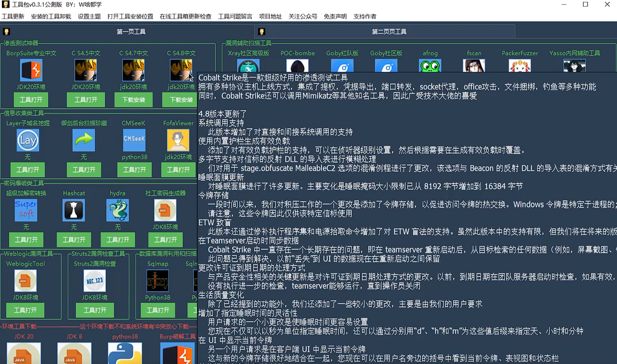Image resolution: width=617 pixels, height=364 pixels.
Task: Click 工具打开 under Struts2漏洞检查
Action: 95,310
